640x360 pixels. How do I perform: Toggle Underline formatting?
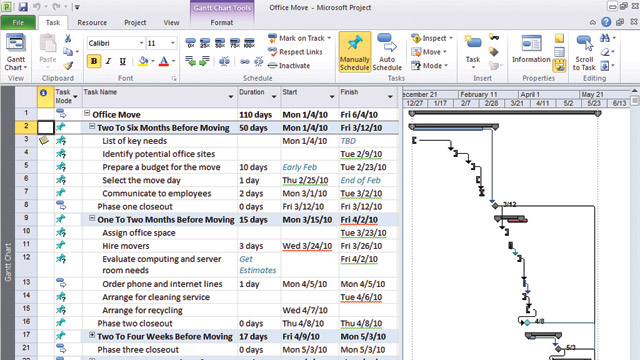point(122,61)
